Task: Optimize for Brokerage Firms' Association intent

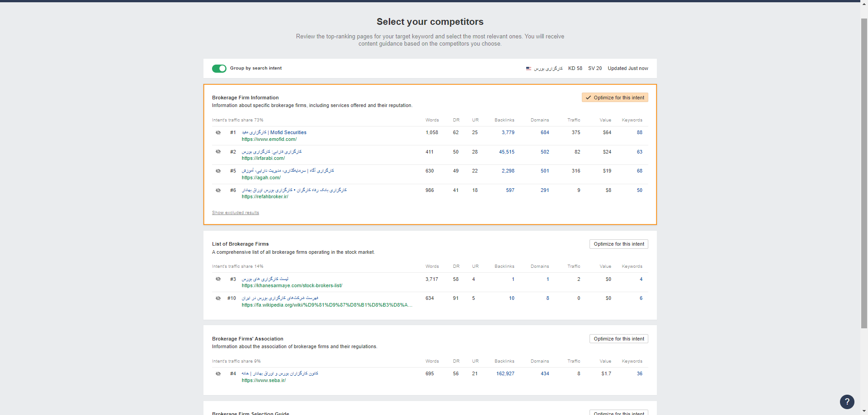Action: [618, 339]
